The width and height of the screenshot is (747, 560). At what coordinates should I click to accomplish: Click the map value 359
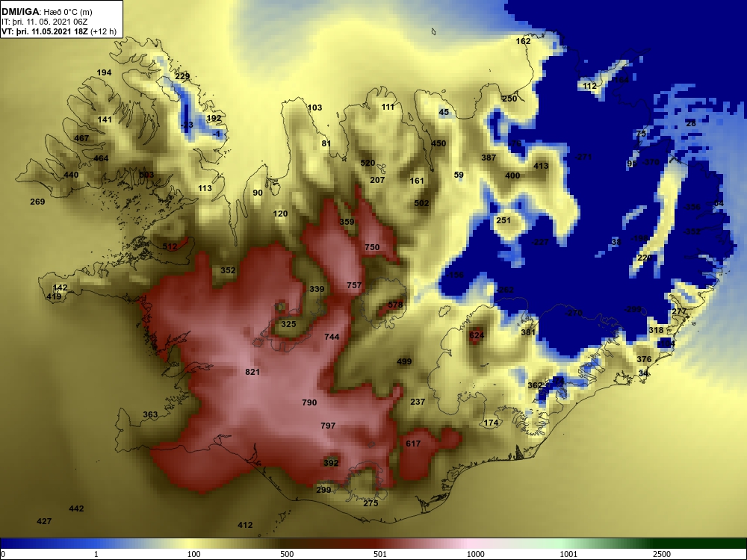tap(347, 222)
